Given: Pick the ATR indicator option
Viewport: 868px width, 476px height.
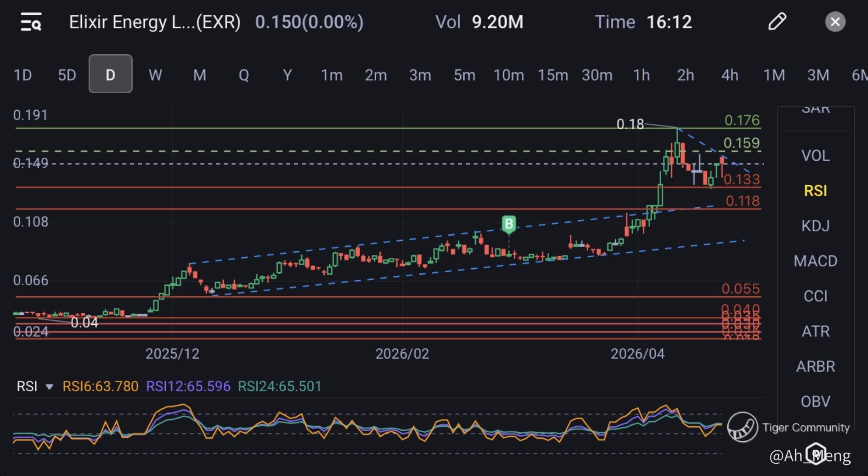Looking at the screenshot, I should (815, 331).
